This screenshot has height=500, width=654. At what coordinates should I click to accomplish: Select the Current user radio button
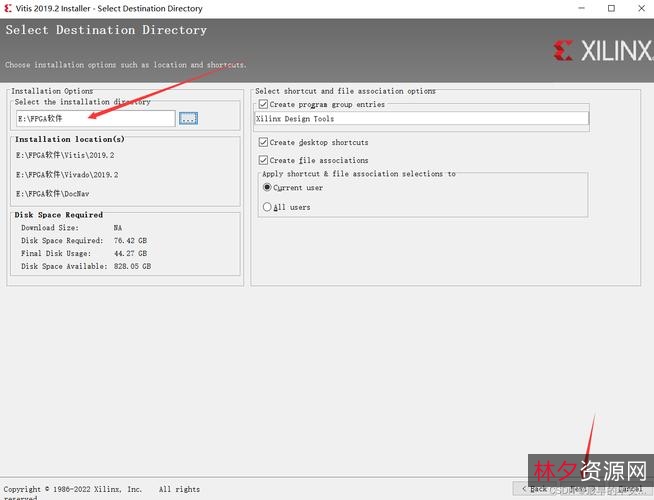click(x=267, y=187)
